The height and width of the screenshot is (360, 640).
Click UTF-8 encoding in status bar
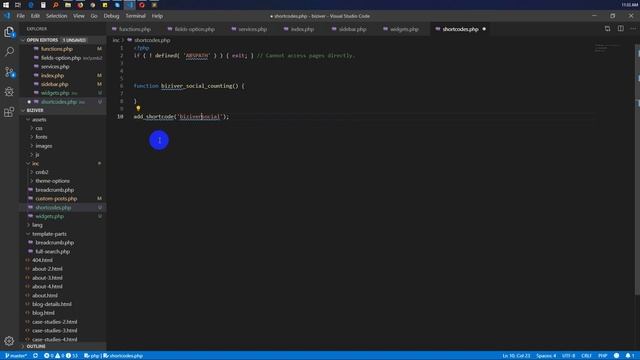[569, 356]
